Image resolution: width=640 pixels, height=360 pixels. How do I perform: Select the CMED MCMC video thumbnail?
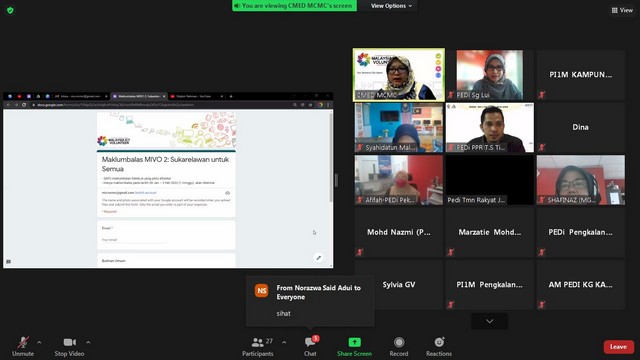click(399, 75)
